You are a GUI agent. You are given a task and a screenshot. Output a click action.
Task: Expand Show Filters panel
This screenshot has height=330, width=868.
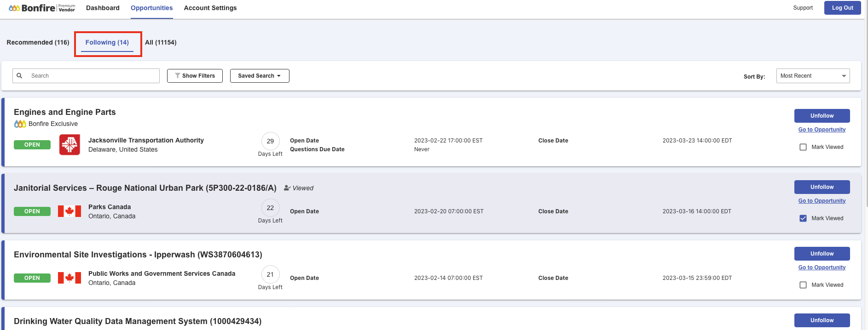tap(195, 76)
